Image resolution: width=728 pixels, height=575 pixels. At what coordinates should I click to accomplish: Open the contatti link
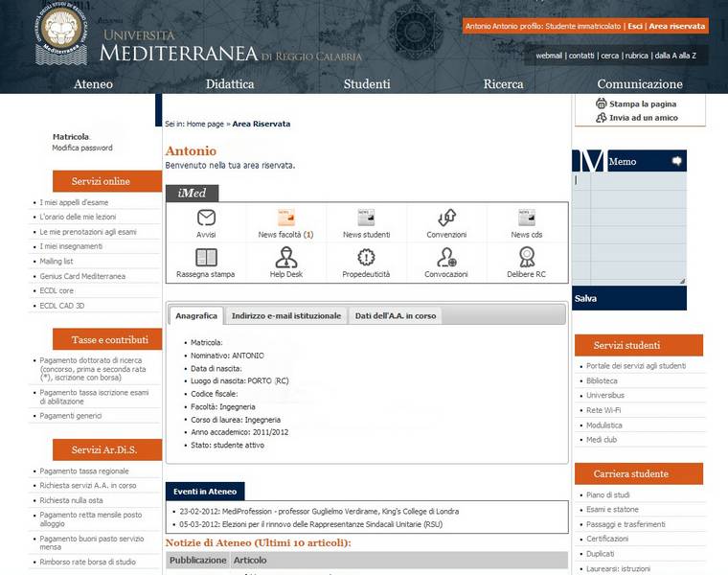[581, 56]
